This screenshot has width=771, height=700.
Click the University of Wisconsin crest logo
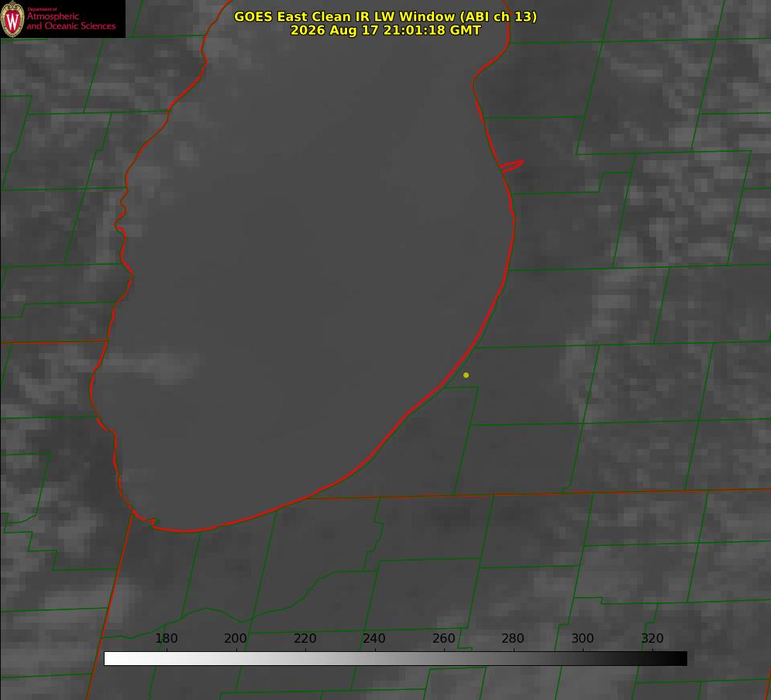pos(12,19)
